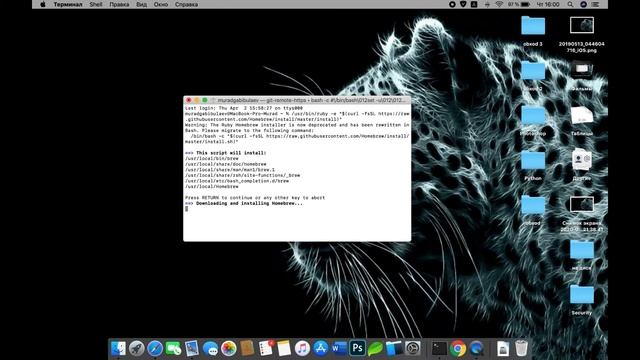Viewport: 640px width, 360px height.
Task: Open Photos app in the Dock
Action: click(x=229, y=349)
